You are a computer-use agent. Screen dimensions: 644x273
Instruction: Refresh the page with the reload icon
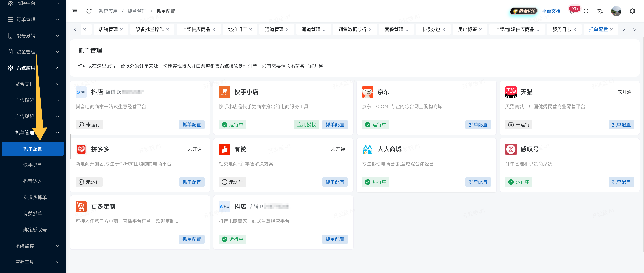89,11
